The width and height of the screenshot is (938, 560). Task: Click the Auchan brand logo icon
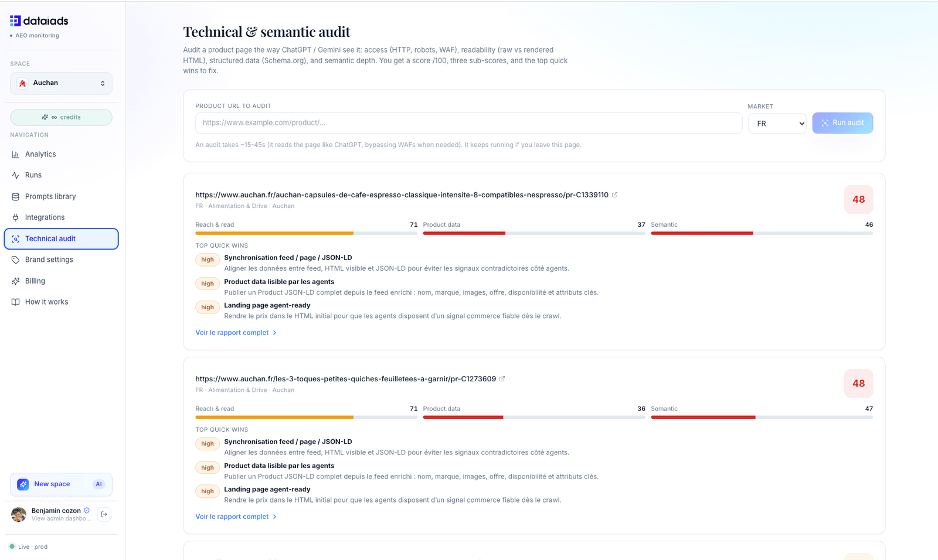pos(22,83)
